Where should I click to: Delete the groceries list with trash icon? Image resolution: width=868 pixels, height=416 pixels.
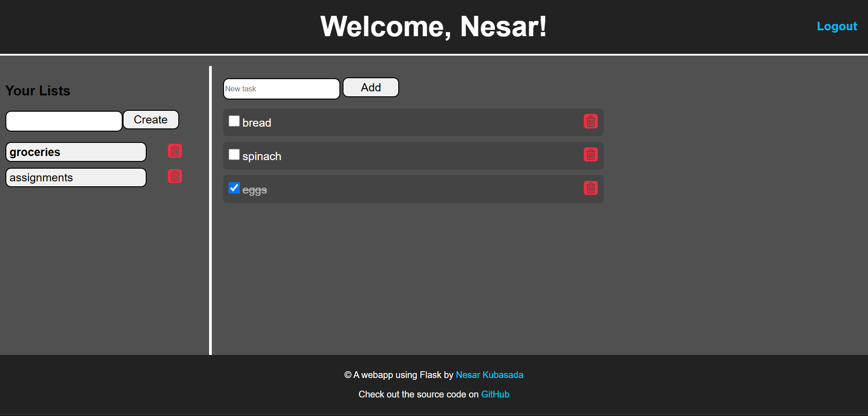175,151
